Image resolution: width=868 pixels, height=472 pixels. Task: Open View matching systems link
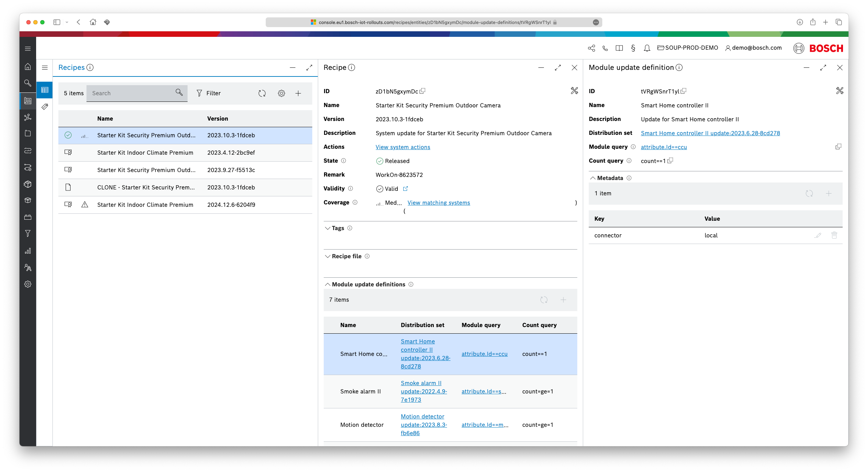click(438, 203)
